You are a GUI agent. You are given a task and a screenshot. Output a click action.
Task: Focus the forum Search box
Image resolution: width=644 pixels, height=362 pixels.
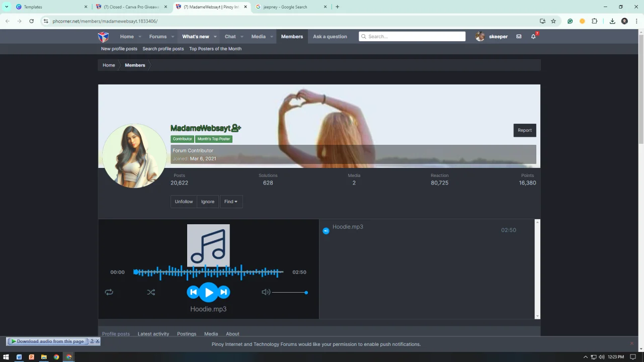412,36
